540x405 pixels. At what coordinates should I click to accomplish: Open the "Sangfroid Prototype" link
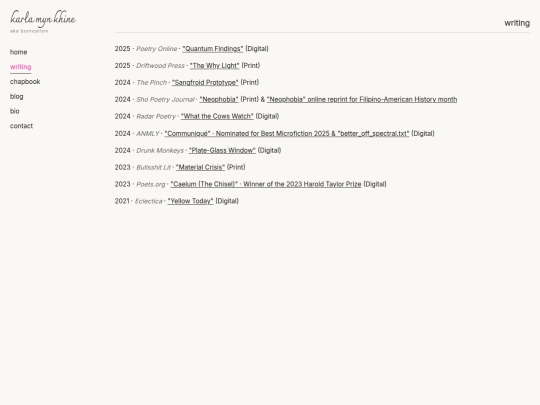pyautogui.click(x=205, y=82)
